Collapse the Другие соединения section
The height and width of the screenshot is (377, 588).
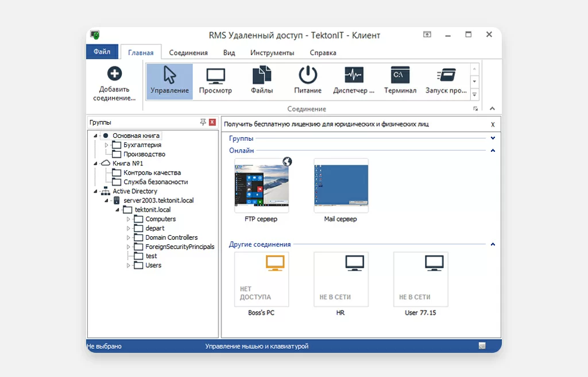[x=493, y=244]
